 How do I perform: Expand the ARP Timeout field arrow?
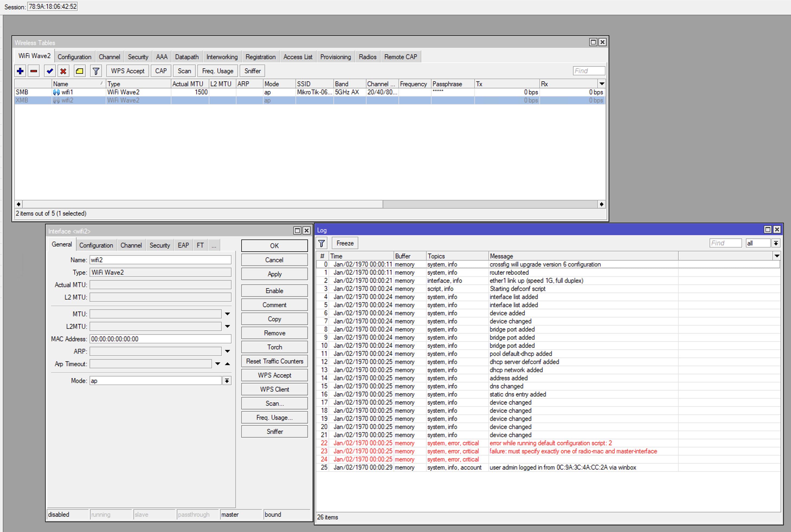coord(218,364)
